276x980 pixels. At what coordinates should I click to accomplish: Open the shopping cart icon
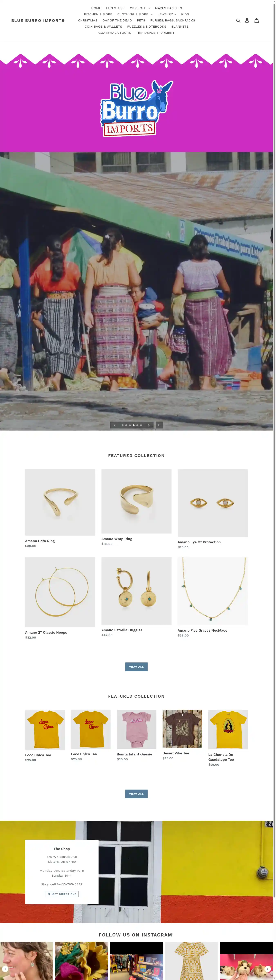(x=257, y=21)
